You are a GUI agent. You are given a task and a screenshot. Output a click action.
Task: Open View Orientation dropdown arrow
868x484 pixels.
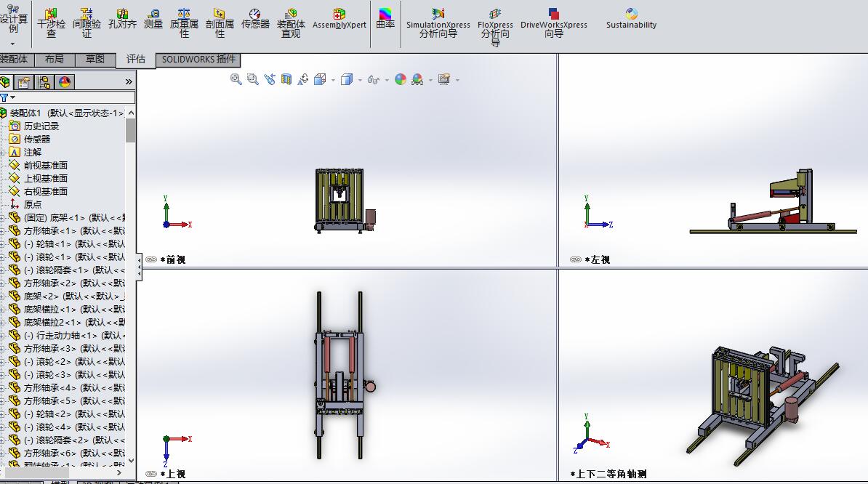[x=333, y=80]
